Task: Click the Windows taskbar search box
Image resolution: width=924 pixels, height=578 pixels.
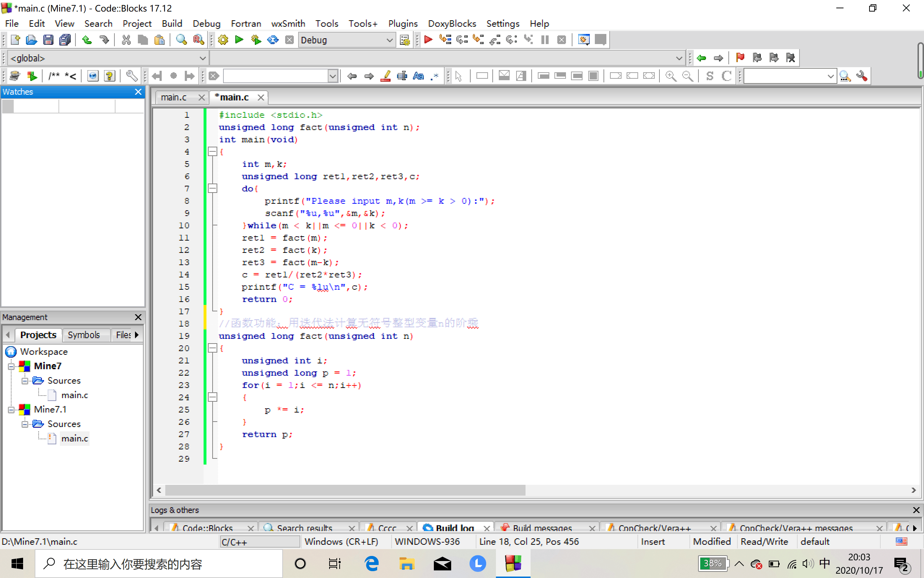Action: (159, 564)
